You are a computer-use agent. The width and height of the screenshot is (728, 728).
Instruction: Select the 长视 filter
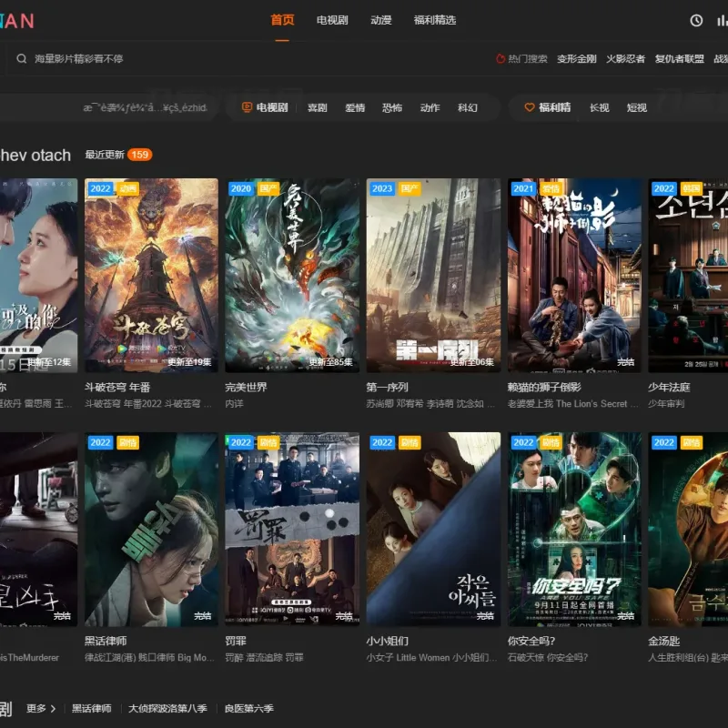(x=600, y=107)
